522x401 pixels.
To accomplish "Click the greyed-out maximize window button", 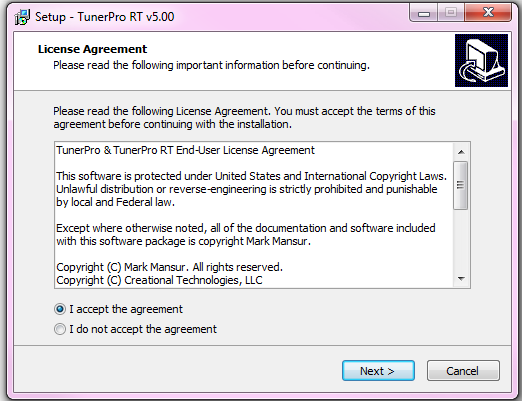I will [x=451, y=13].
